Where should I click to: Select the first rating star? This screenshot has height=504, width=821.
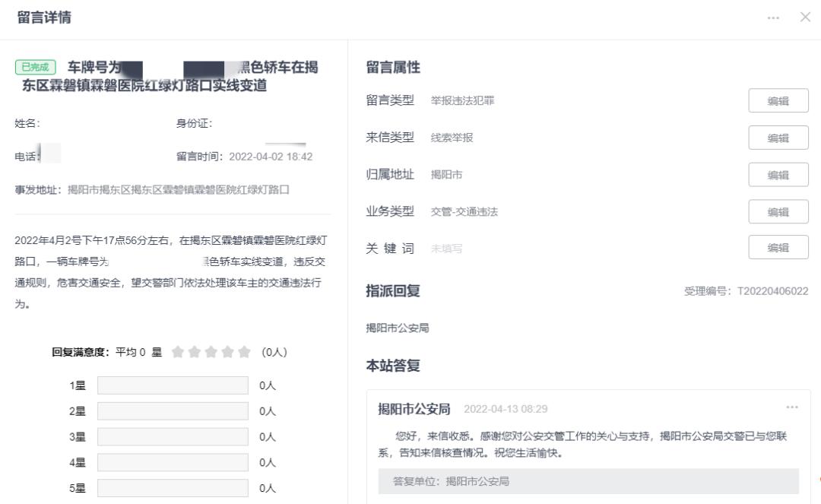[176, 351]
